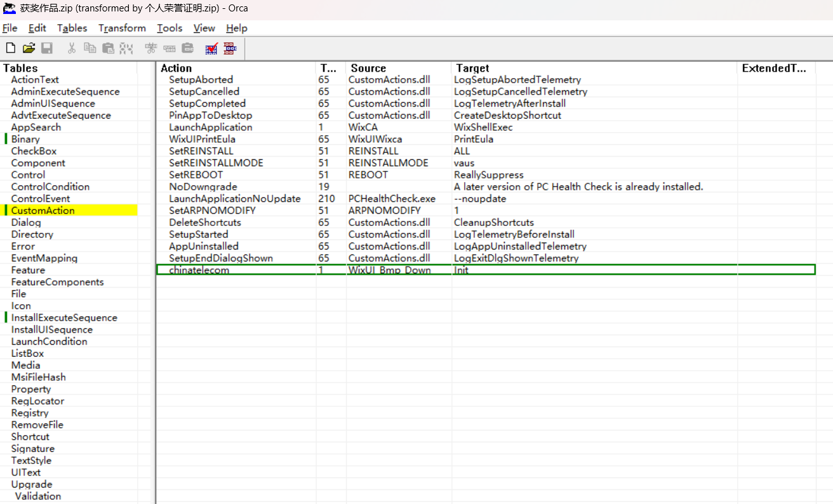This screenshot has width=833, height=504.
Task: Select the LaunchApplicationNoUpdate action row
Action: (x=234, y=199)
